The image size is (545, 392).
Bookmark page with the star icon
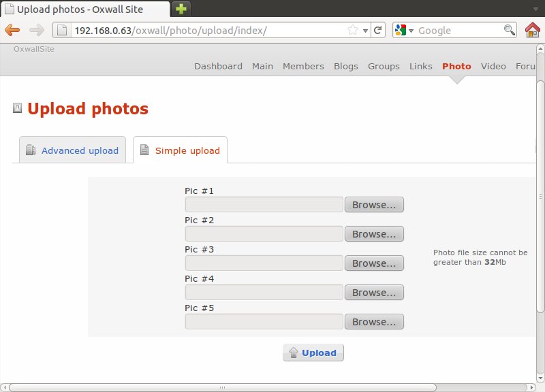(x=352, y=30)
